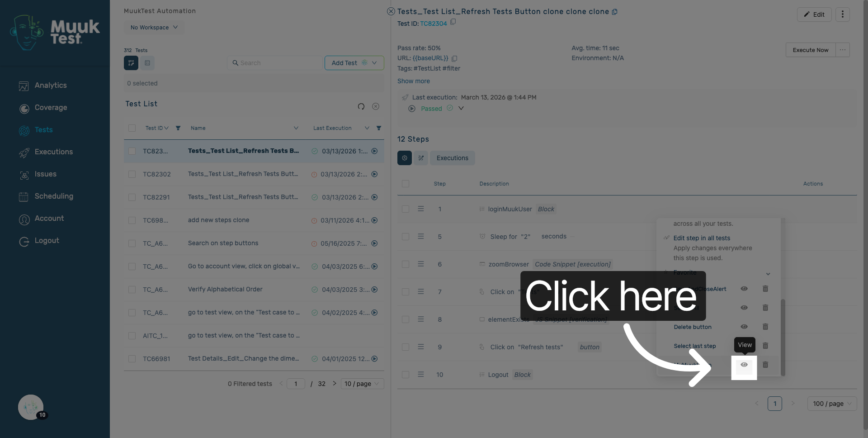Expand the Passed last execution chevron

(461, 108)
